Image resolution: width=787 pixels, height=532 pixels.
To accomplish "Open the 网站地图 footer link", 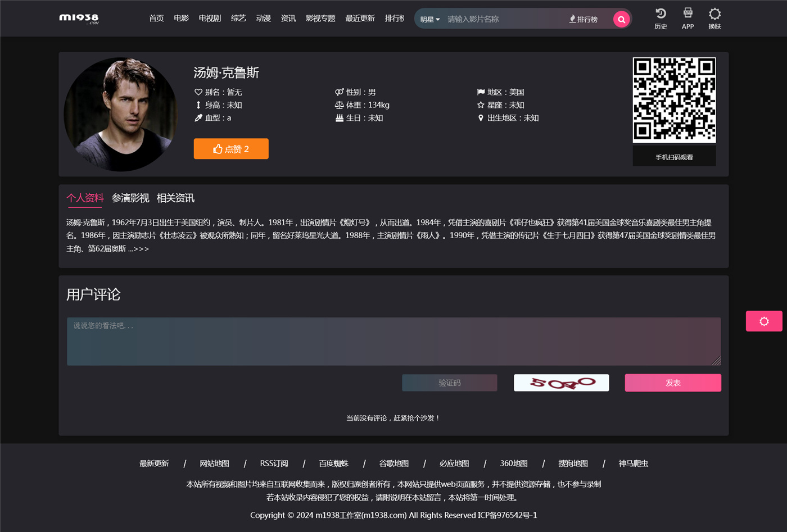I will tap(214, 463).
